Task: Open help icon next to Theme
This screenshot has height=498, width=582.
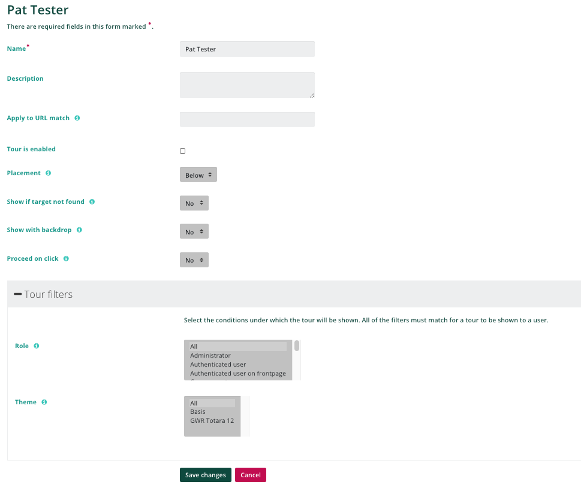Action: pyautogui.click(x=44, y=402)
